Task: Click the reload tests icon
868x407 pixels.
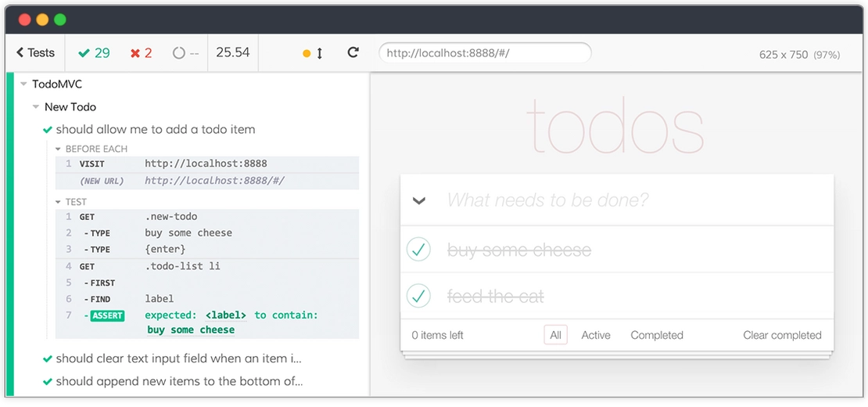Action: (x=353, y=52)
